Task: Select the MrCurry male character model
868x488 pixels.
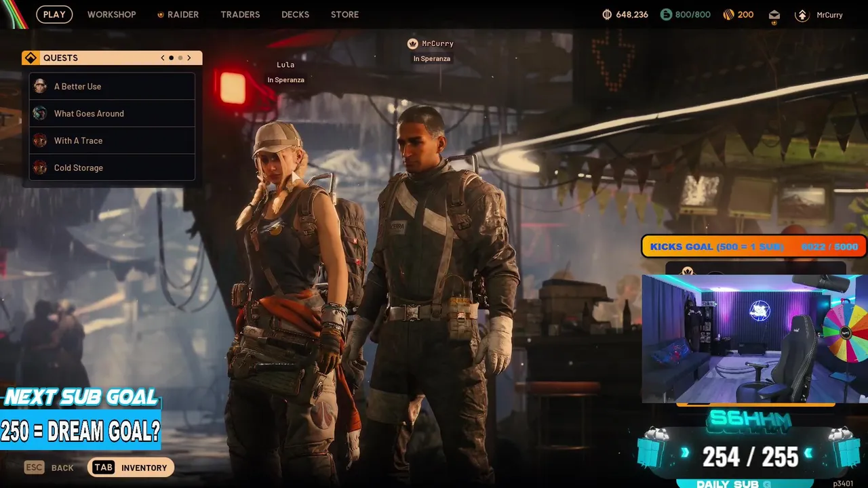Action: coord(434,291)
